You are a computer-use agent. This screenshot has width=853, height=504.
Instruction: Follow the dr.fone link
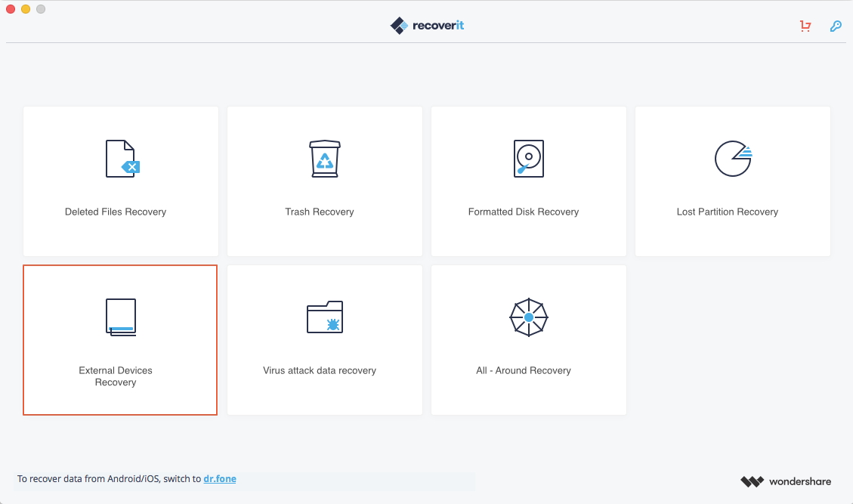(220, 478)
